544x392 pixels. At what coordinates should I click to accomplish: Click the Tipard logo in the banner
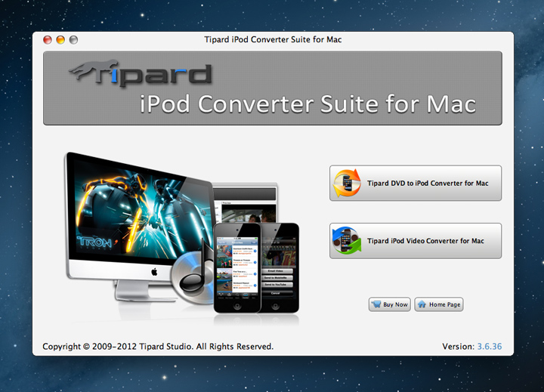(x=141, y=73)
